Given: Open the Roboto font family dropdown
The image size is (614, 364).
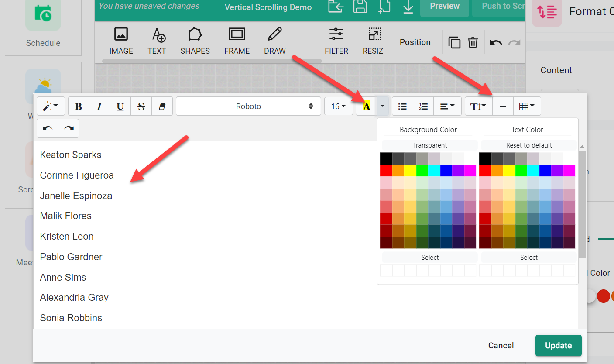Looking at the screenshot, I should [248, 106].
